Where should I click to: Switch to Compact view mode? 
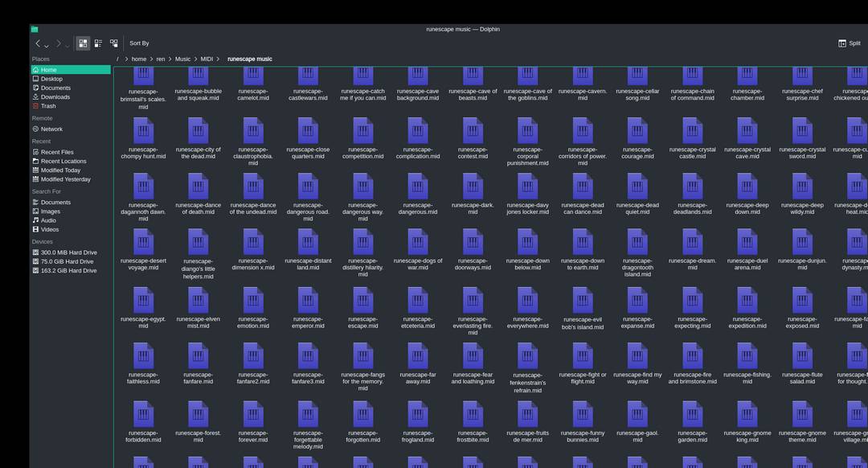(x=98, y=43)
